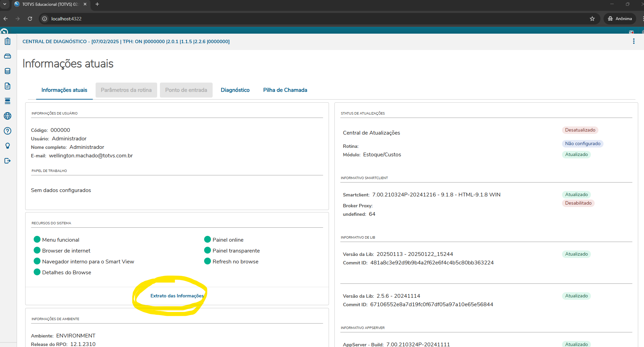Screen dimensions: 644x347
Task: Open the Pilha de Chamada tab
Action: pos(285,90)
